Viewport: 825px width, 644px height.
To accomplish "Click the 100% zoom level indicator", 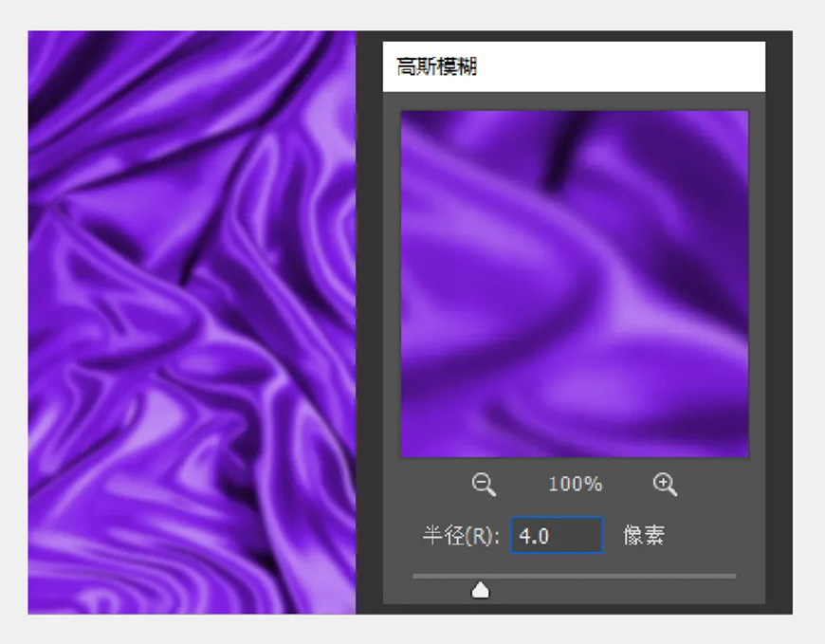I will point(574,485).
